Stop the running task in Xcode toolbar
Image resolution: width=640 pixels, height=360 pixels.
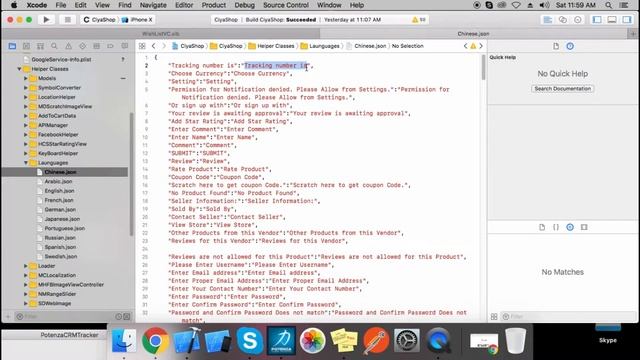point(68,20)
